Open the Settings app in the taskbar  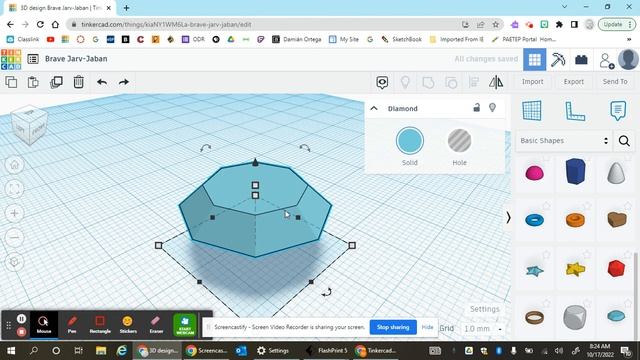273,351
